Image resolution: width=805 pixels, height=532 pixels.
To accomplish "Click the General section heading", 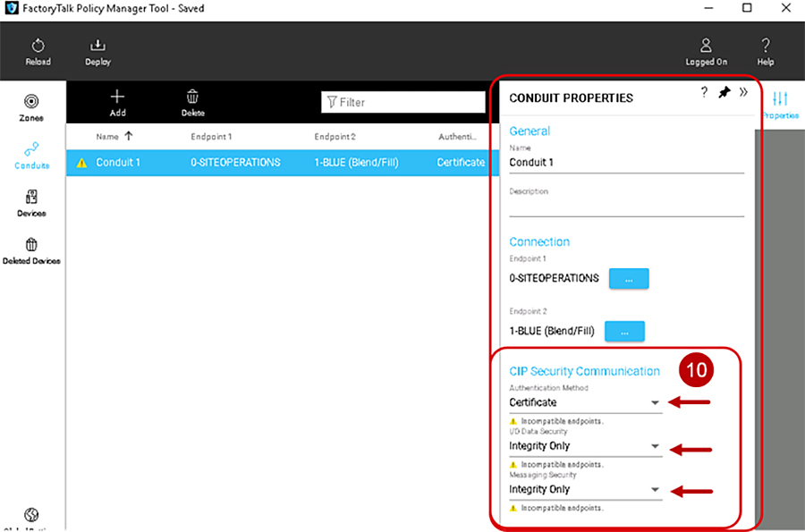I will pyautogui.click(x=530, y=131).
